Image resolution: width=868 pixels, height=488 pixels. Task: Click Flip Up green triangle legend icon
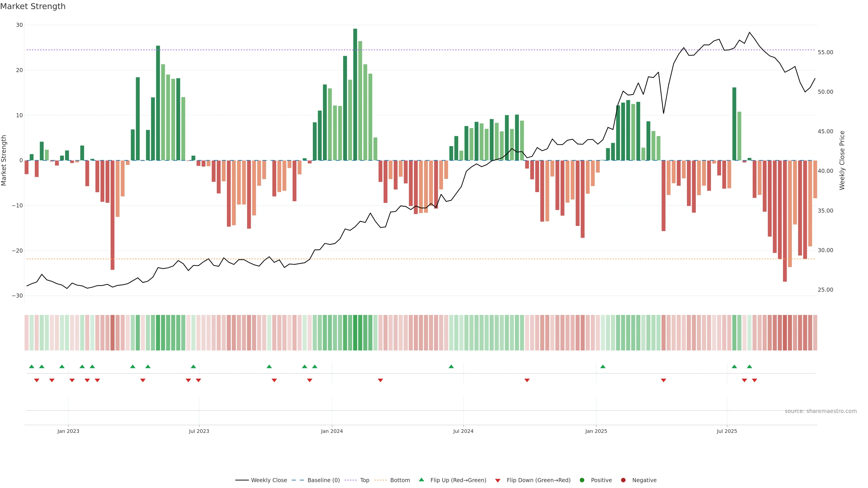pyautogui.click(x=421, y=480)
